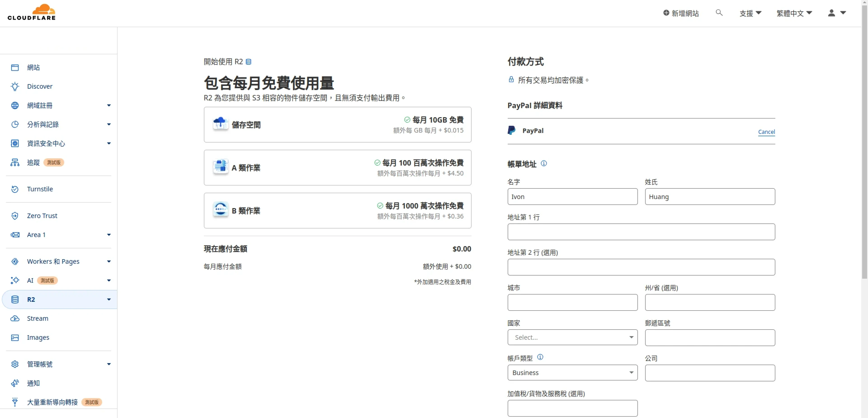Open the Business account type dropdown
The image size is (868, 418).
tap(572, 373)
